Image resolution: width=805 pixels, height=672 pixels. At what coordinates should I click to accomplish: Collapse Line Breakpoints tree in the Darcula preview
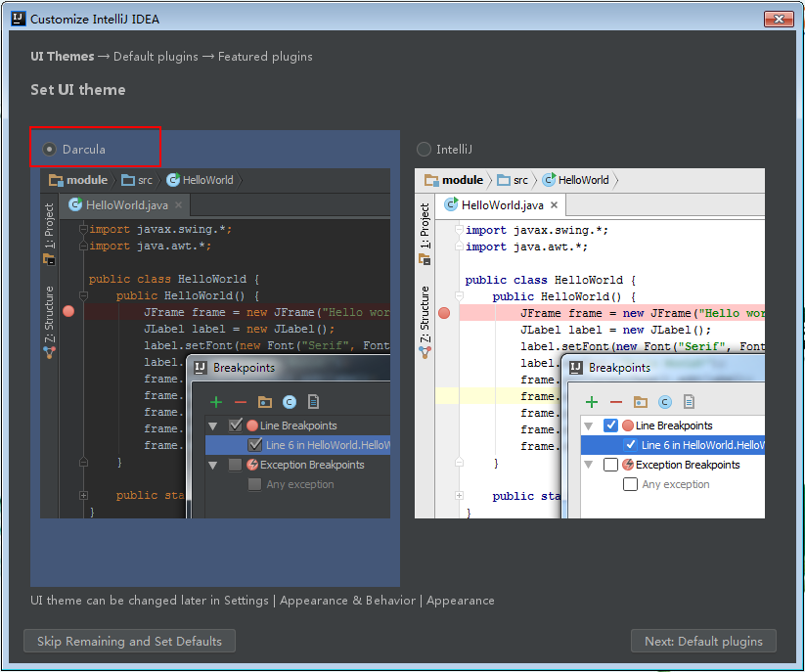tap(213, 426)
